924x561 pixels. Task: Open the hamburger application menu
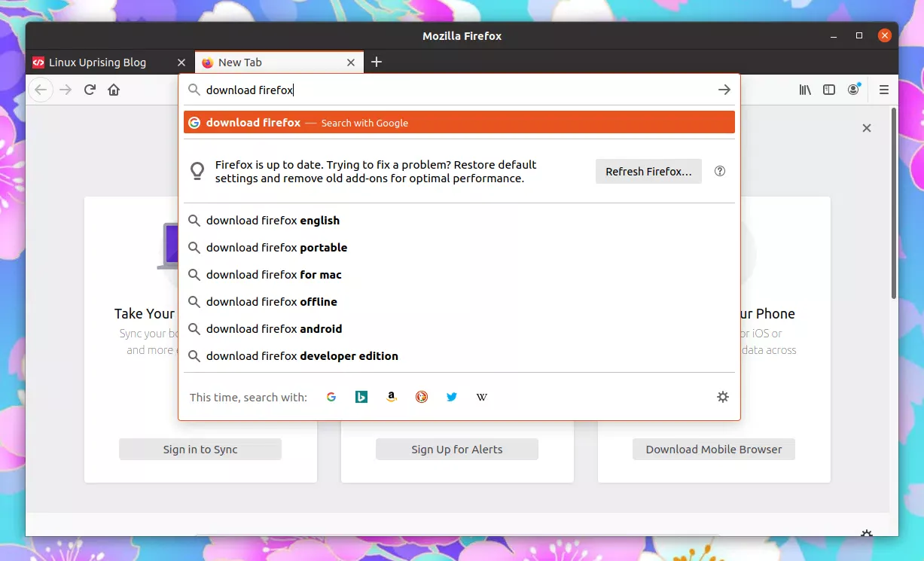(884, 90)
